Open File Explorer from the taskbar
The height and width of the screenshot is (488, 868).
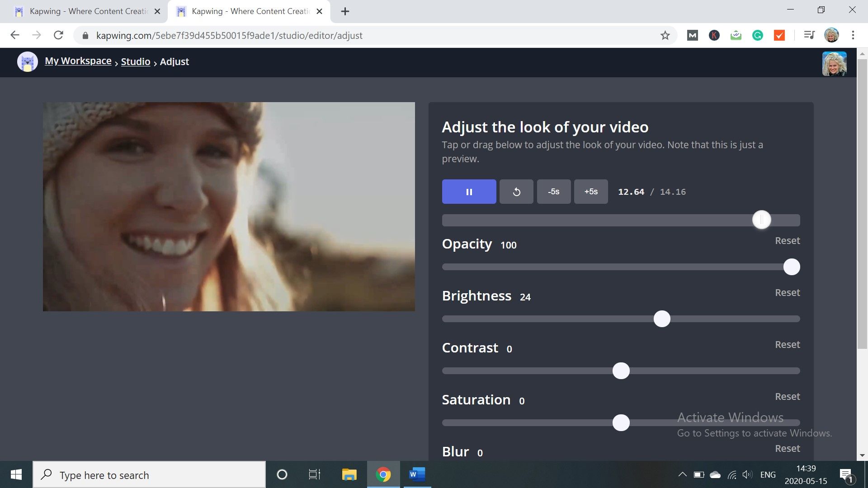click(x=349, y=474)
